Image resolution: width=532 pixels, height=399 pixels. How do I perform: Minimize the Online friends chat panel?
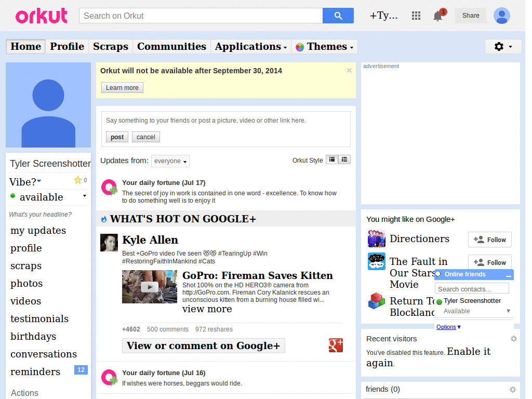508,275
